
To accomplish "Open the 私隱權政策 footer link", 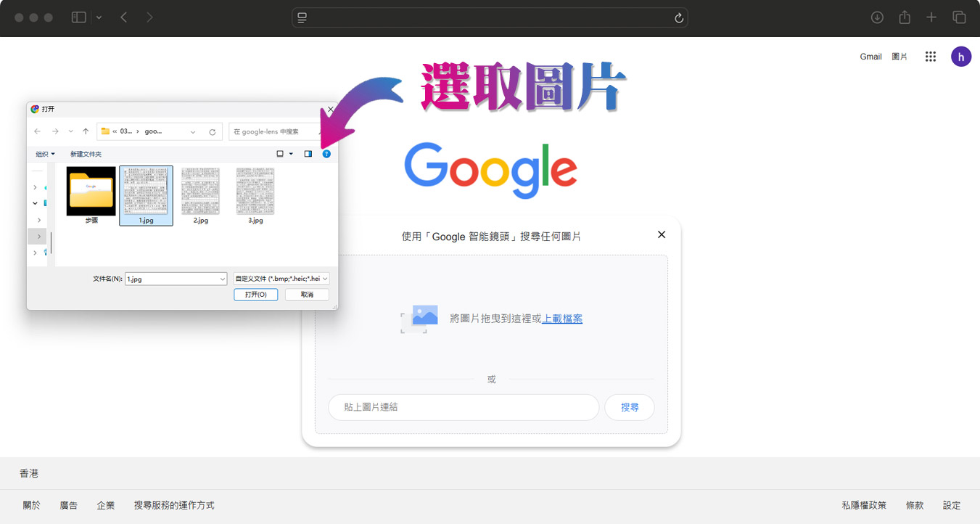I will (x=864, y=505).
